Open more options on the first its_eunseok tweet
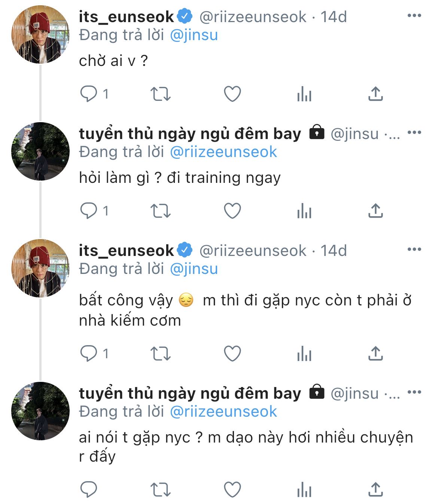 (414, 15)
